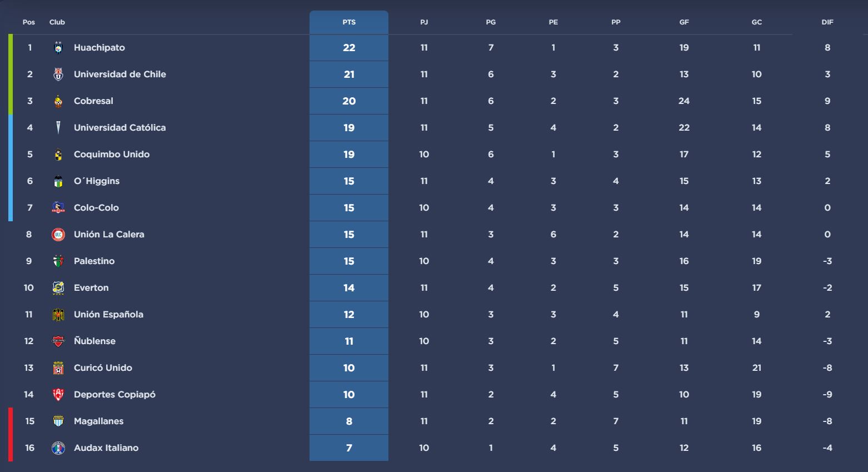Image resolution: width=868 pixels, height=472 pixels.
Task: Click Cobresal's 24 goals-for value
Action: (x=684, y=101)
